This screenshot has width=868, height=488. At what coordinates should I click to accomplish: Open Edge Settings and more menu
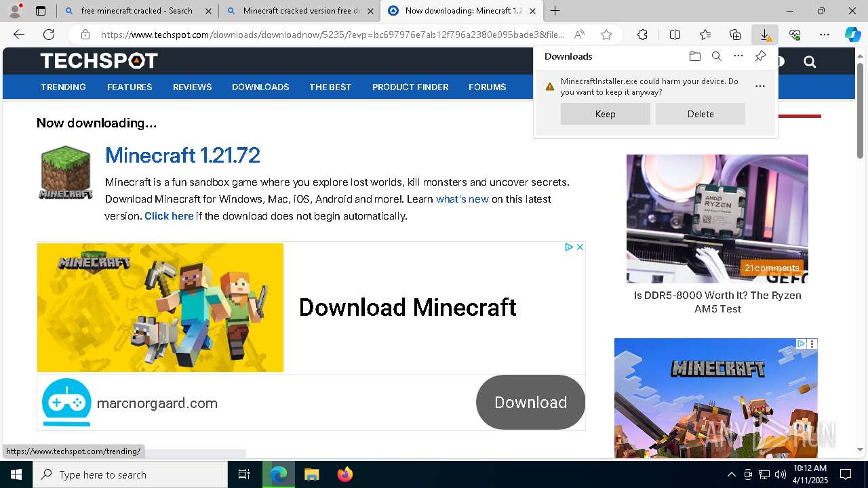pos(825,35)
